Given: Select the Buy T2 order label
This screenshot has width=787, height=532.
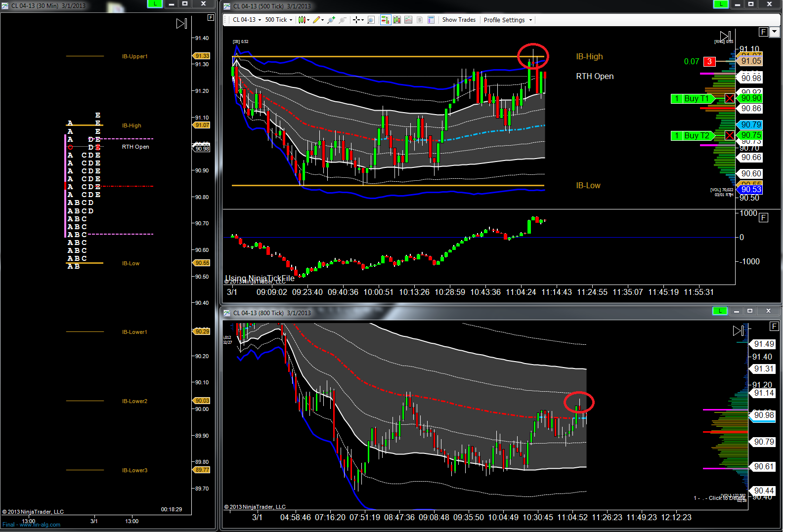Looking at the screenshot, I should tap(693, 135).
